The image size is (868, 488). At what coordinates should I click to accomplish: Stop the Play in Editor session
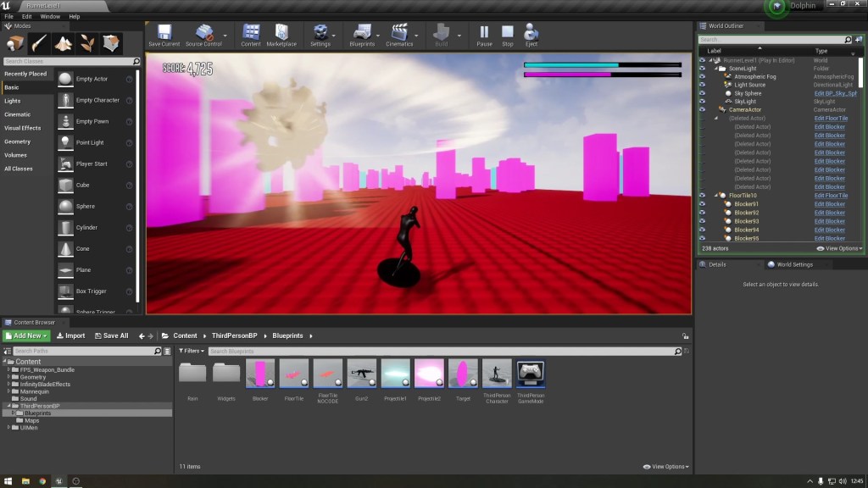coord(507,33)
